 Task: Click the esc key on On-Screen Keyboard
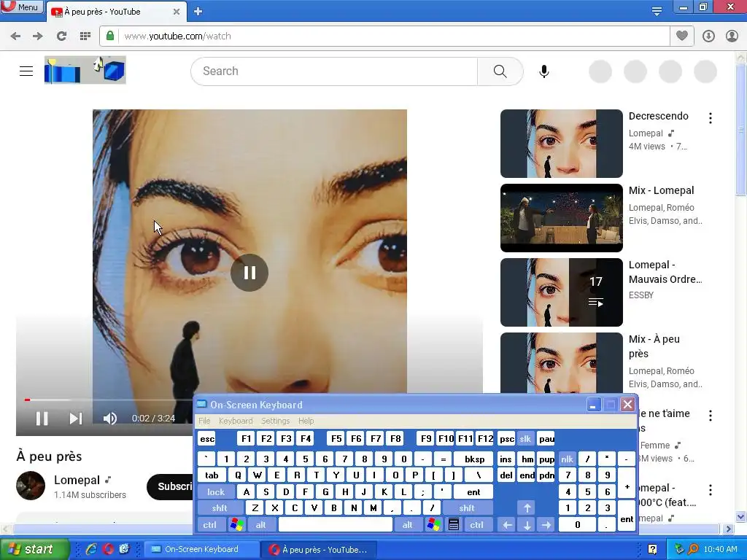point(207,439)
